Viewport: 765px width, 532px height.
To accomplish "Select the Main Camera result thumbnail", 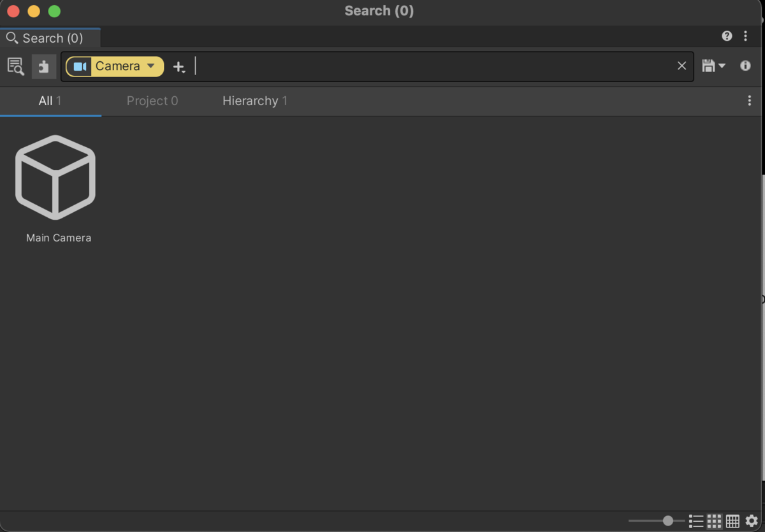I will click(55, 177).
